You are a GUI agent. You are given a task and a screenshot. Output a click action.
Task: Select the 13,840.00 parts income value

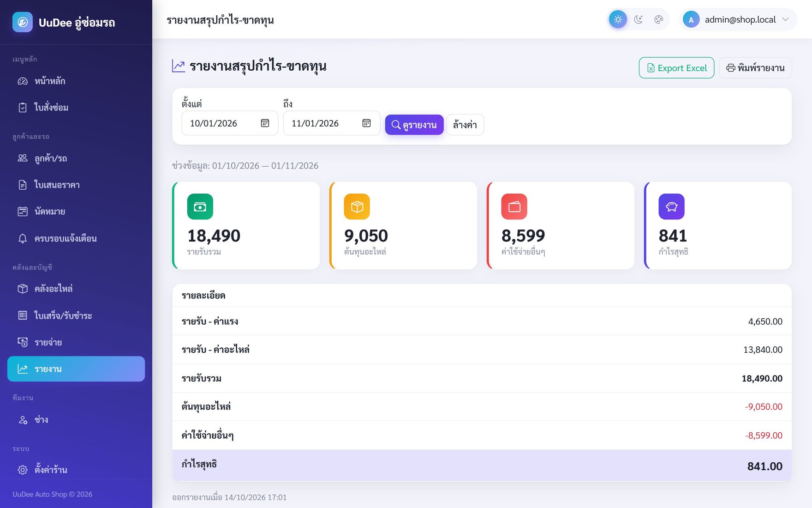coord(763,350)
